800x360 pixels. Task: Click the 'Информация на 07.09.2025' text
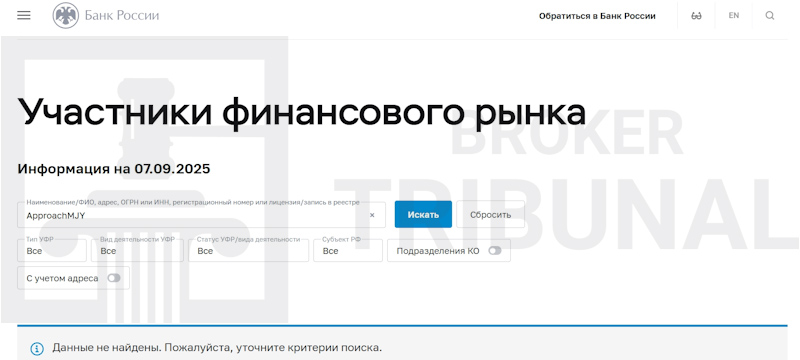pyautogui.click(x=114, y=169)
